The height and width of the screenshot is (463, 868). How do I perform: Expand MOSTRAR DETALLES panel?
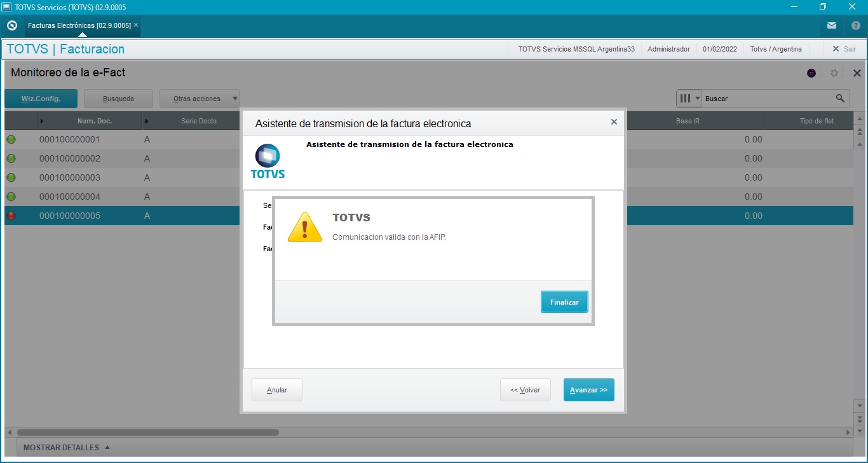[x=67, y=448]
